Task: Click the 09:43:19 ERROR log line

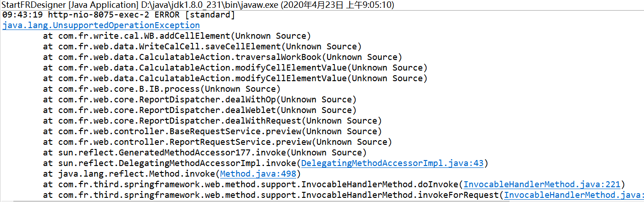Action: (x=118, y=15)
